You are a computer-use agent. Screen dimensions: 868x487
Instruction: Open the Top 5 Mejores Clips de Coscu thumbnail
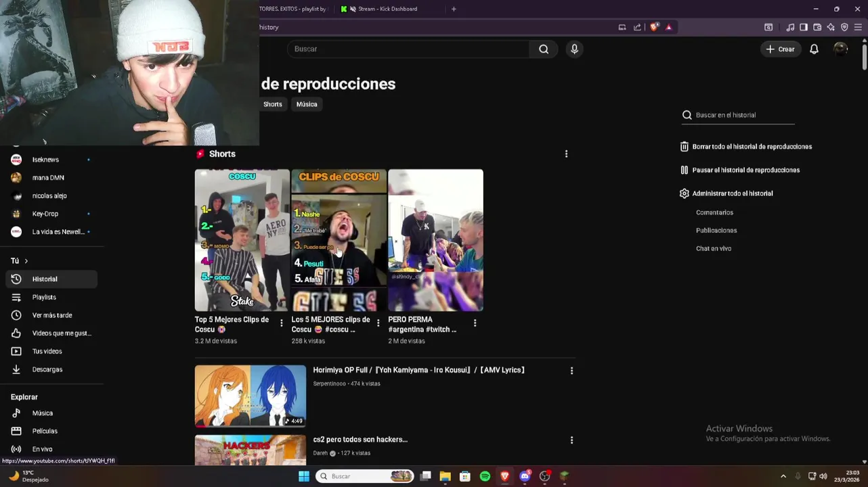pyautogui.click(x=242, y=240)
